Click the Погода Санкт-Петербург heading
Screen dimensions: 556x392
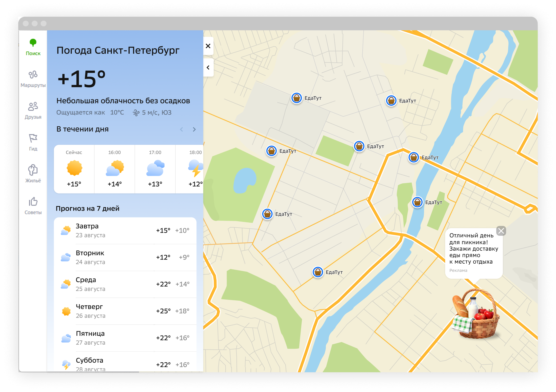(x=118, y=50)
